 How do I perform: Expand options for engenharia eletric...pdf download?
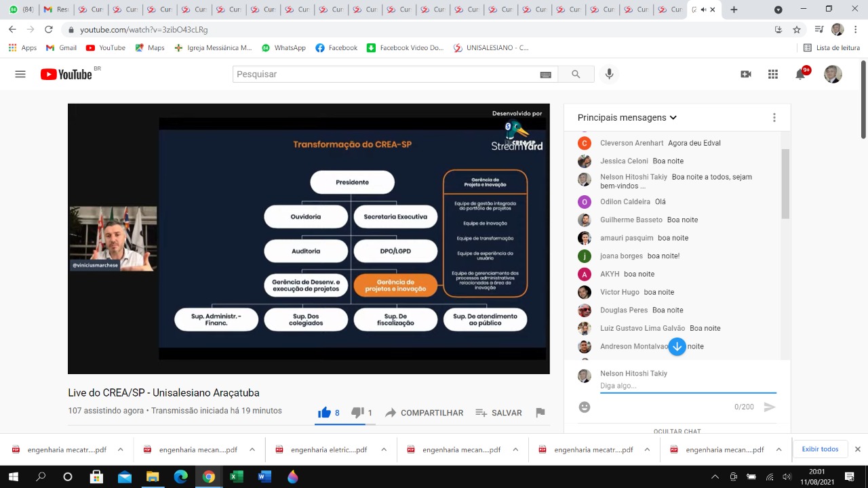tap(384, 449)
